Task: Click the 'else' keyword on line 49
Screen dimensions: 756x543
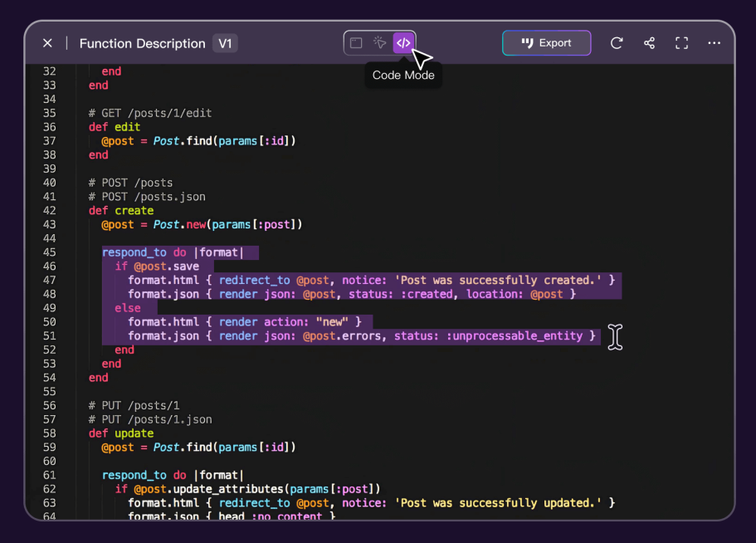Action: point(128,308)
